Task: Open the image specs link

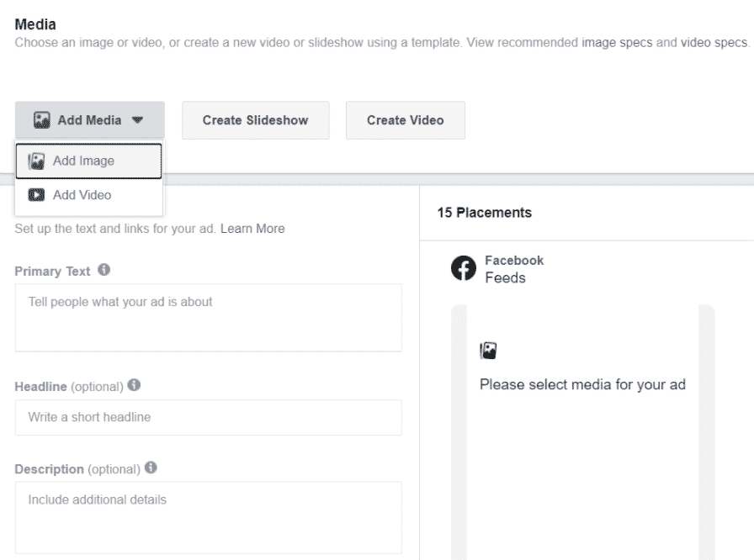Action: [617, 43]
